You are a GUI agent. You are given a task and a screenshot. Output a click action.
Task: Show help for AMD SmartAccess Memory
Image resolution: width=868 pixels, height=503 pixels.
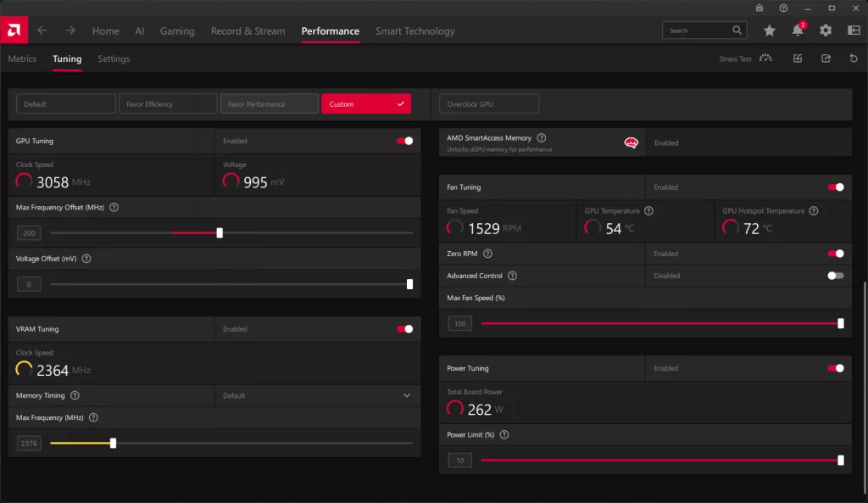click(x=542, y=138)
